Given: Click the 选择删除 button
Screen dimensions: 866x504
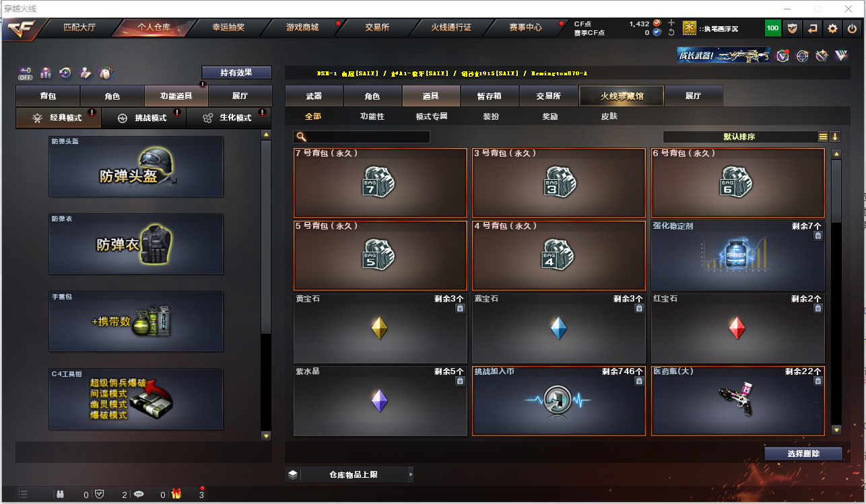Looking at the screenshot, I should (x=803, y=454).
